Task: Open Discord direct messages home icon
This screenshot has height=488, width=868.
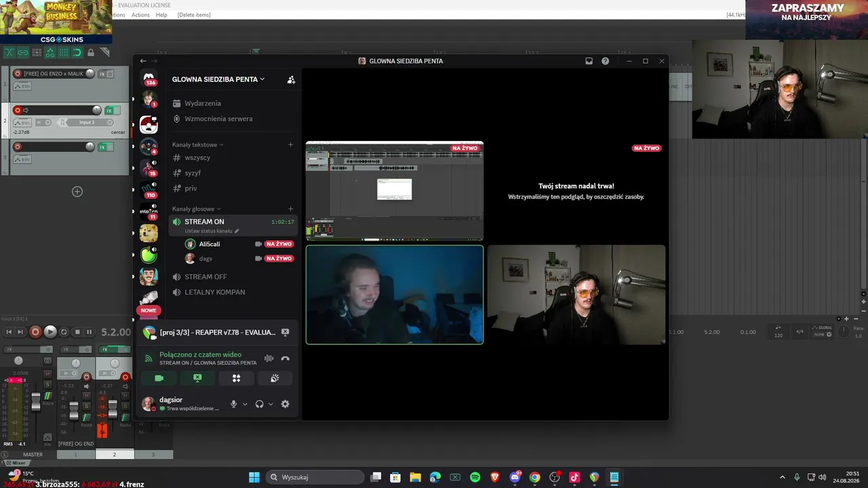Action: pos(149,77)
